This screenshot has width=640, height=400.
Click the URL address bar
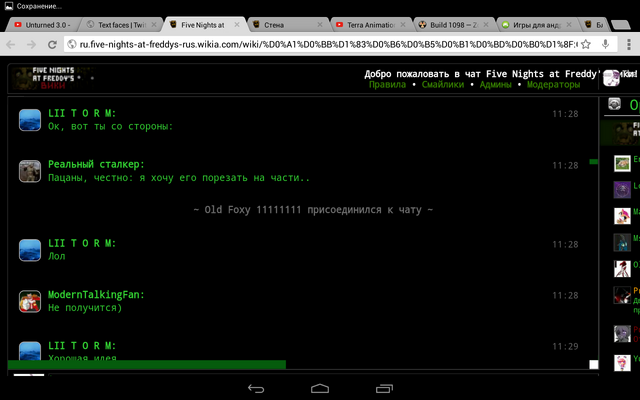click(329, 44)
